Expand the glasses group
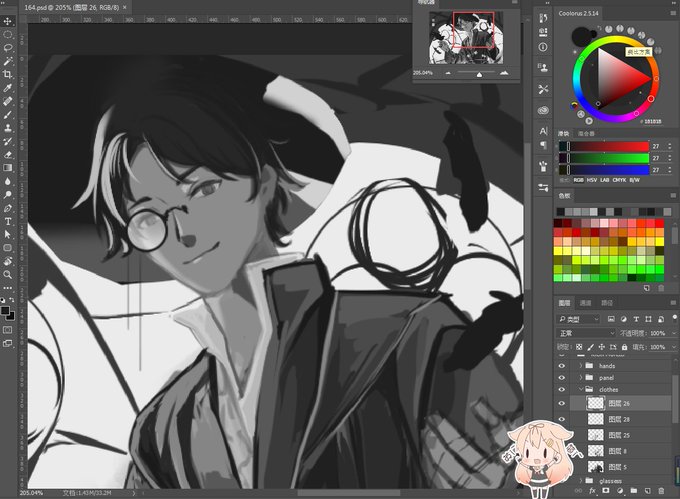Screen dimensions: 680x499 (581, 480)
